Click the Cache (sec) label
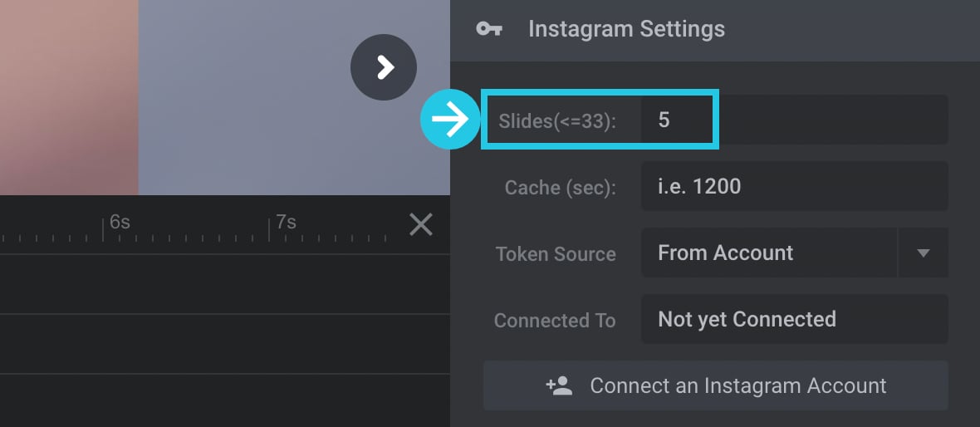 point(560,188)
